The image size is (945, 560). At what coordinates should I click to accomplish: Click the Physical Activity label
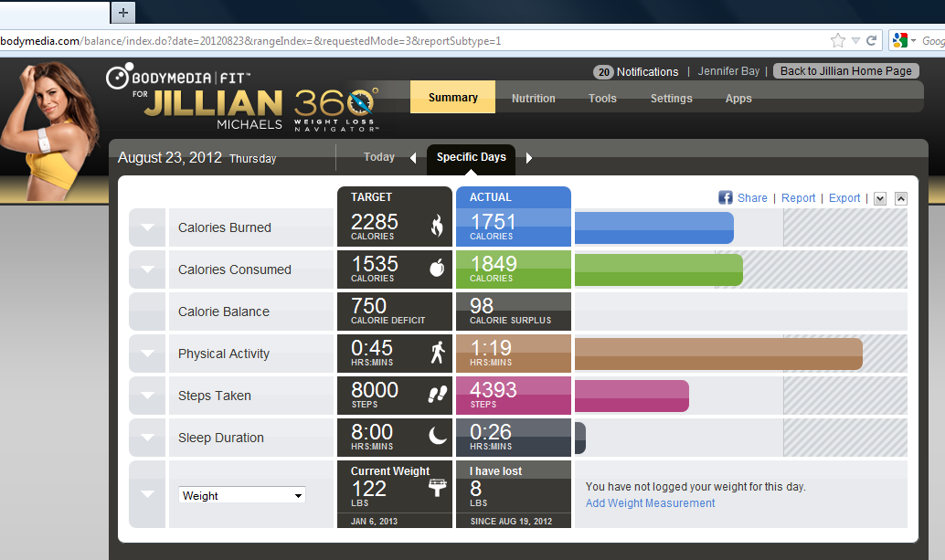tap(224, 354)
